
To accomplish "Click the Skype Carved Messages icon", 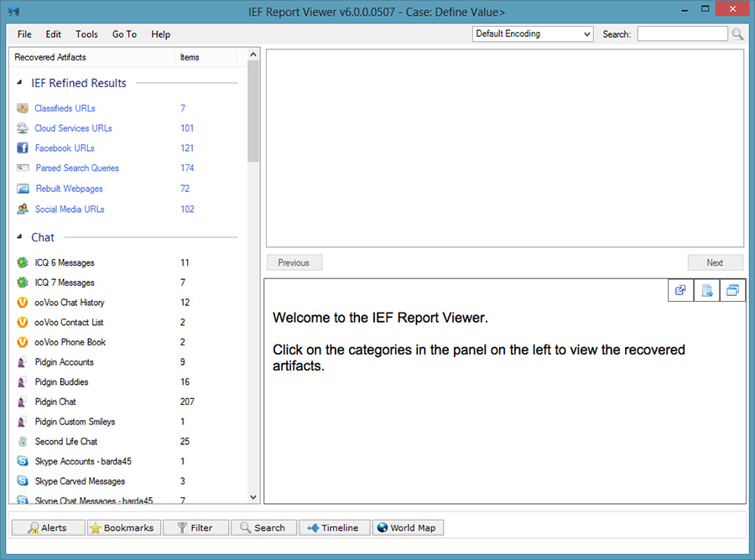I will (22, 481).
